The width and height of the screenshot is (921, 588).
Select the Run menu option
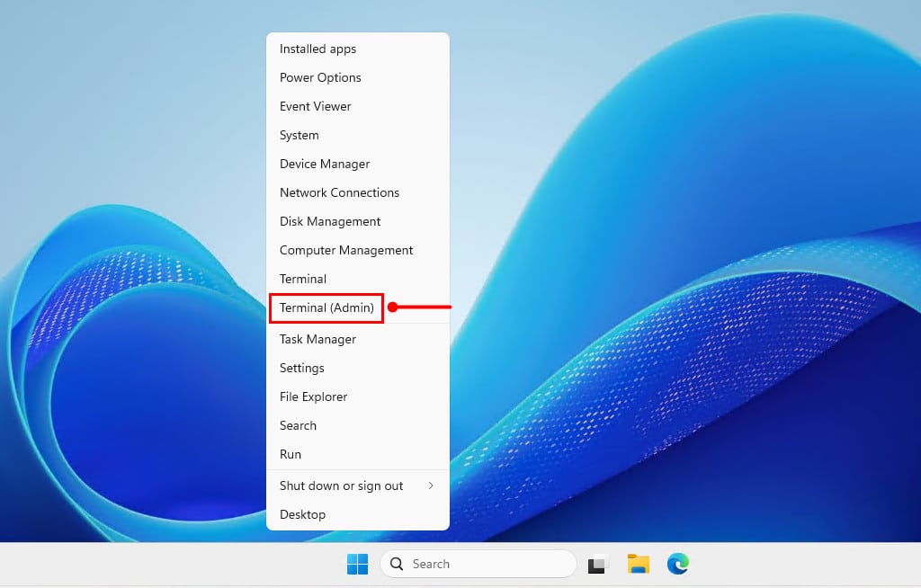coord(291,454)
